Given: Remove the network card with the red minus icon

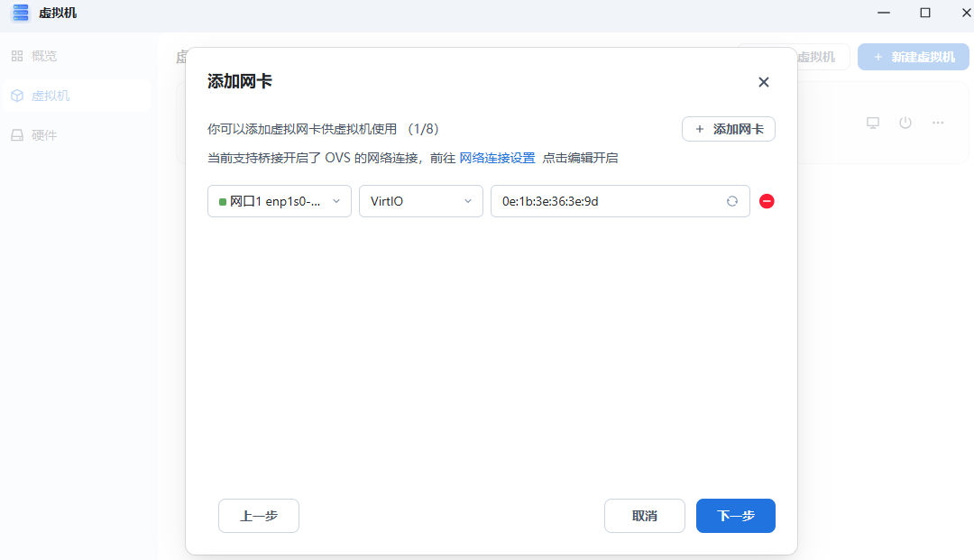Looking at the screenshot, I should 767,201.
